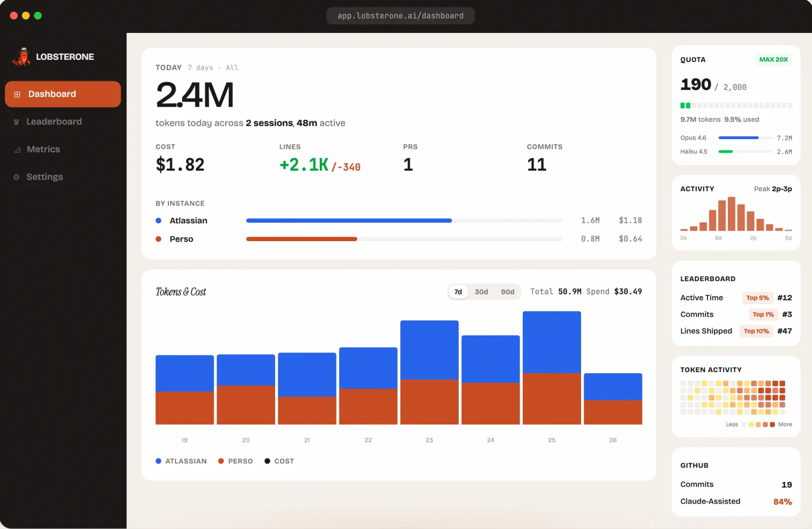Click the Perso orange instance dot
Viewport: 812px width, 529px height.
pyautogui.click(x=158, y=239)
